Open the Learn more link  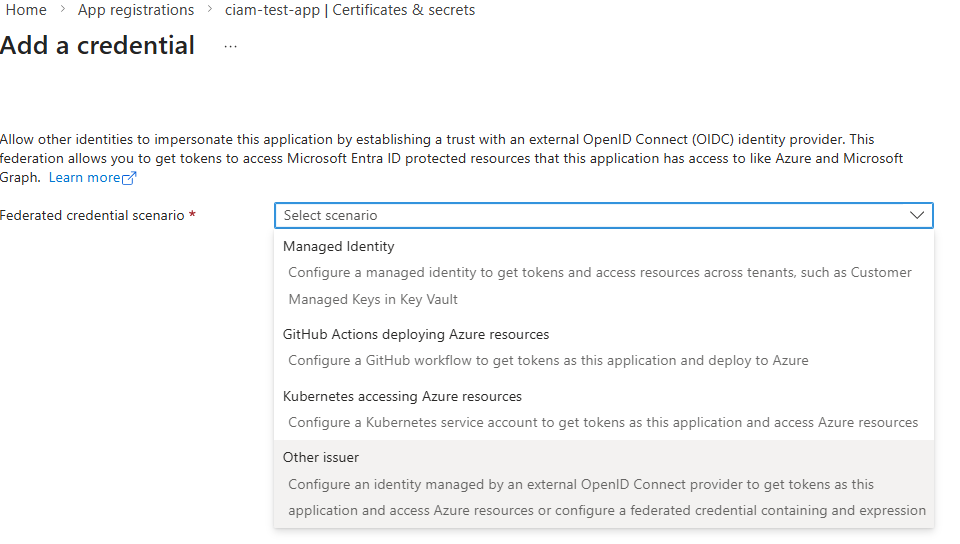tap(84, 177)
